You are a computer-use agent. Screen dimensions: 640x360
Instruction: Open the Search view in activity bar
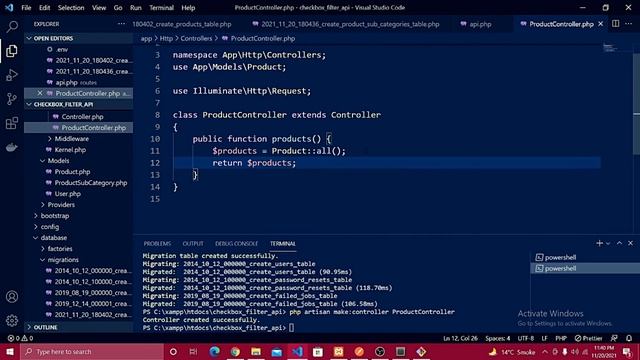(12, 27)
